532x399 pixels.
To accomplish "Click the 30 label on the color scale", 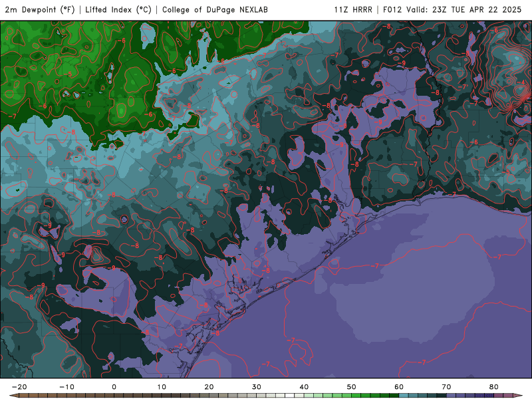I will (257, 387).
